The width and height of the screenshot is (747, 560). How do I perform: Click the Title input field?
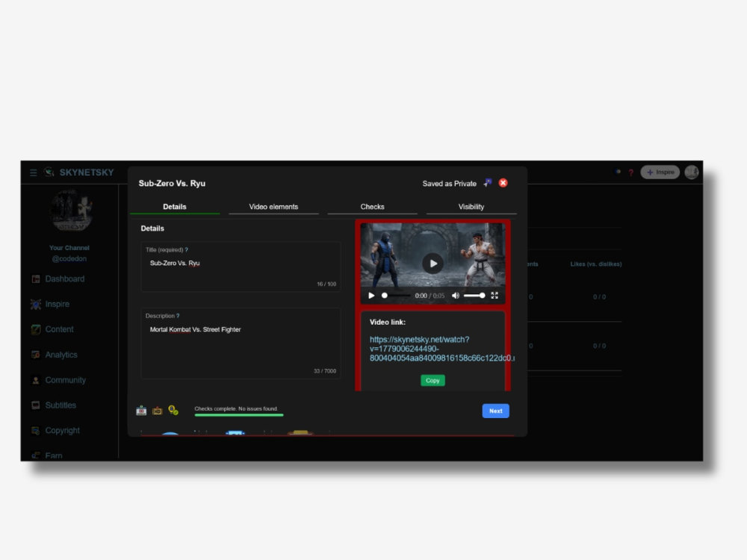241,267
